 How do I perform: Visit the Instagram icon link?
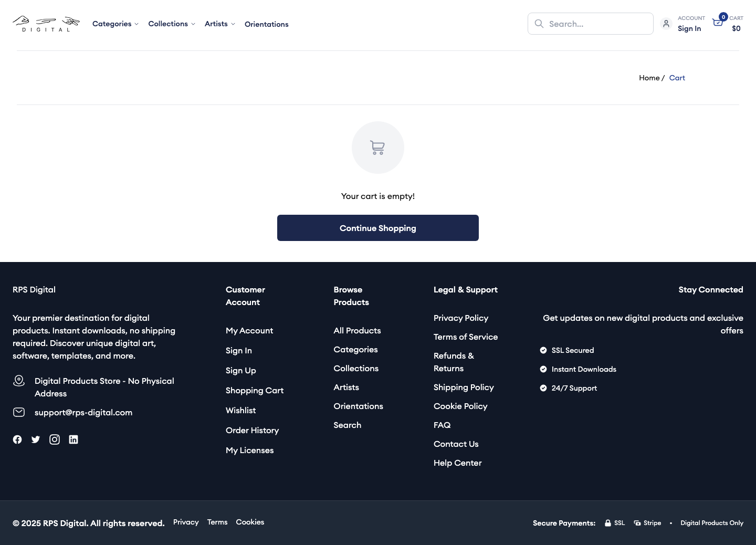(55, 439)
